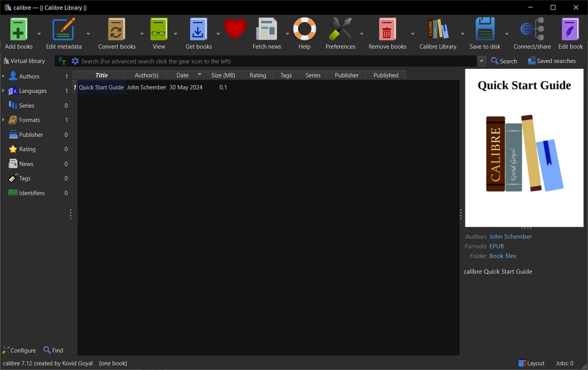Click the Search magnifier button

pyautogui.click(x=504, y=61)
